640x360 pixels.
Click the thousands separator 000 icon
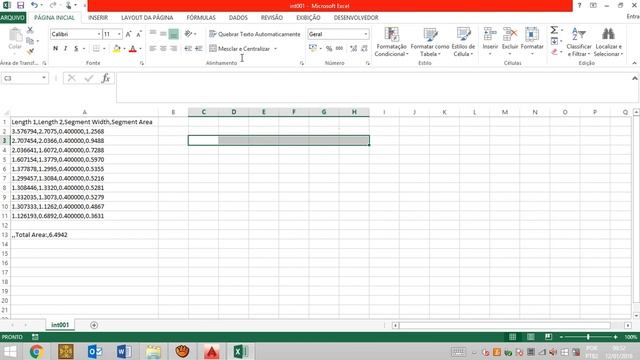339,49
